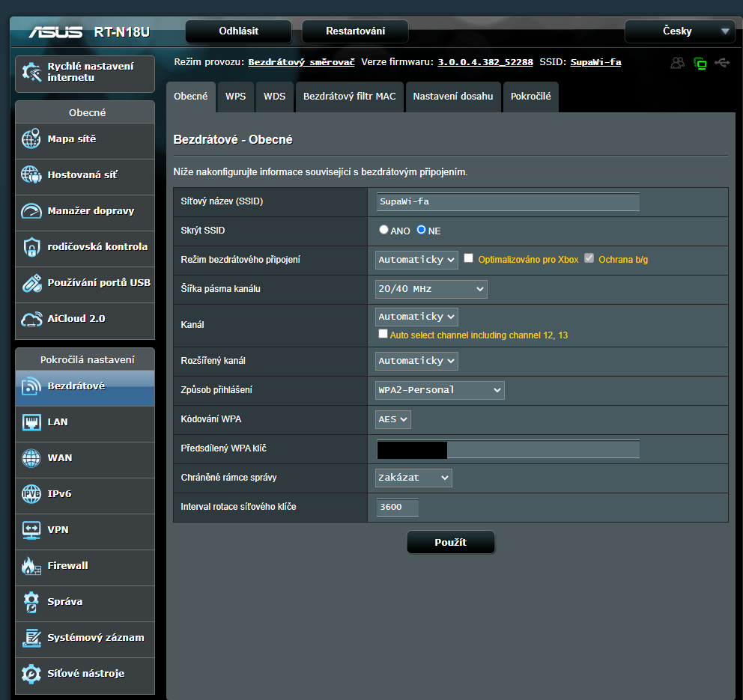
Task: Open Šířka pásma kanálu dropdown
Action: click(431, 289)
